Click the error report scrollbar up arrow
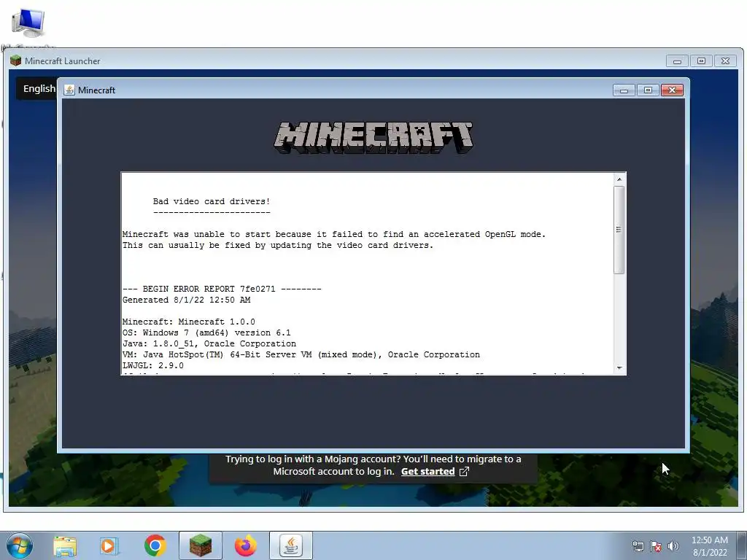This screenshot has height=560, width=747. (619, 179)
